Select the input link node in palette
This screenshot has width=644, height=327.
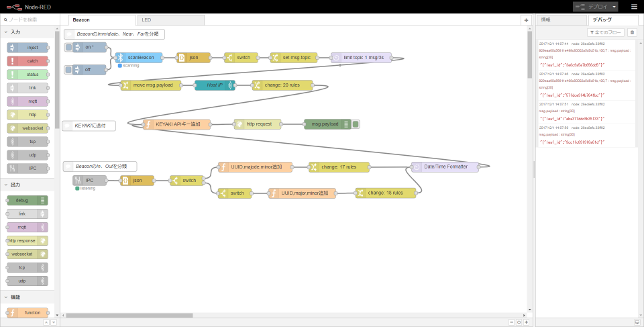(28, 88)
